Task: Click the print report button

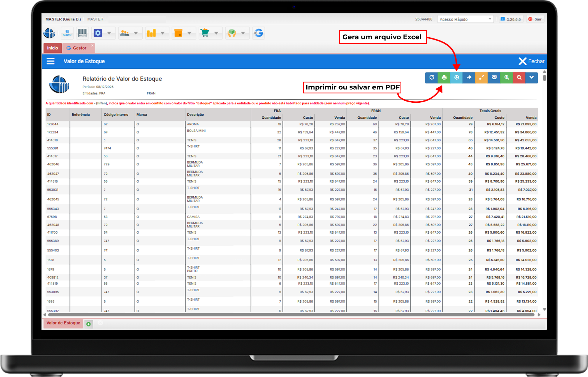Action: [444, 78]
